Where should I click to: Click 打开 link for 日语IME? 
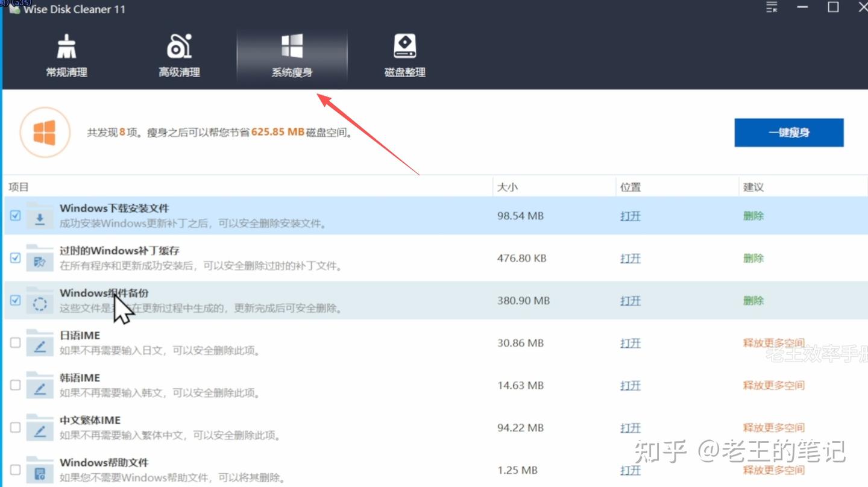pyautogui.click(x=631, y=343)
